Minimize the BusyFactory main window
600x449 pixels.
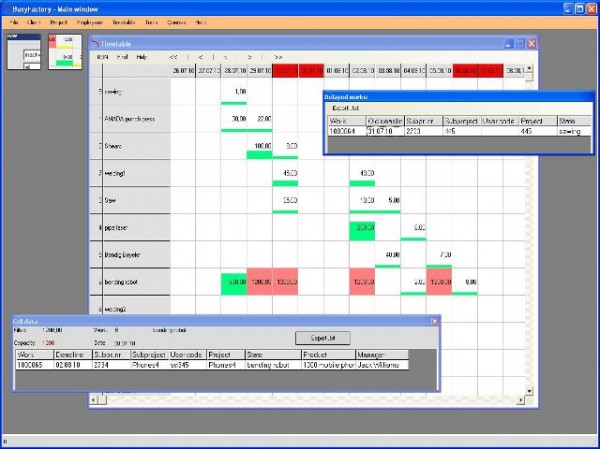[569, 8]
